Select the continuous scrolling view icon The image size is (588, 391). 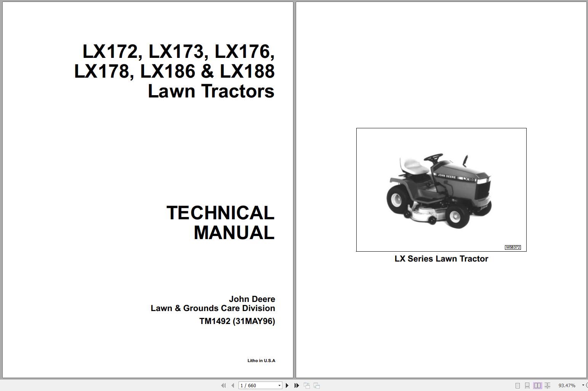528,385
